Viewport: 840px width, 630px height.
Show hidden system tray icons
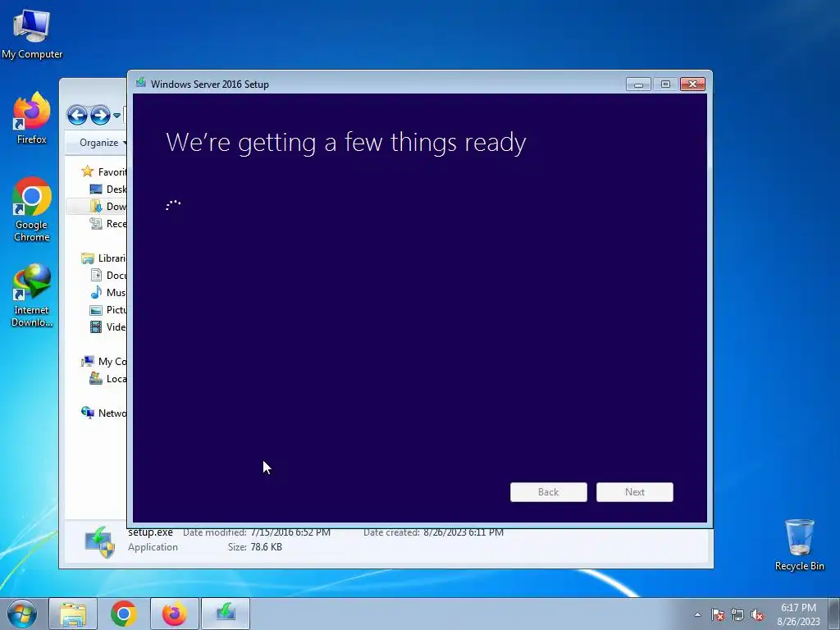click(697, 614)
